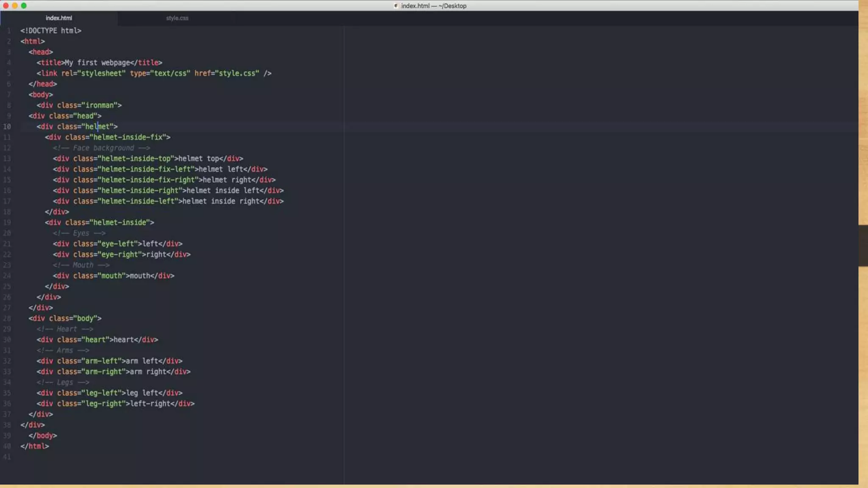Image resolution: width=868 pixels, height=488 pixels.
Task: Click the "eye-left" class string
Action: point(118,244)
